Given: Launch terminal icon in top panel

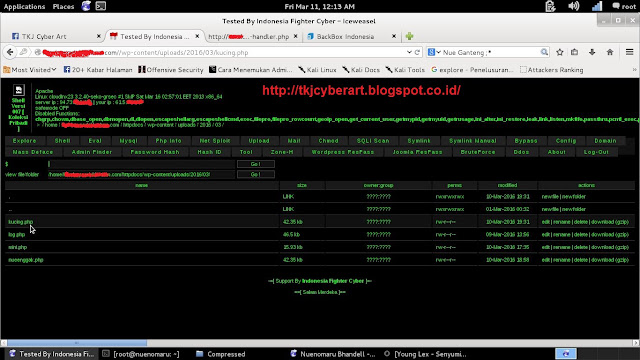Looking at the screenshot, I should click(100, 6).
